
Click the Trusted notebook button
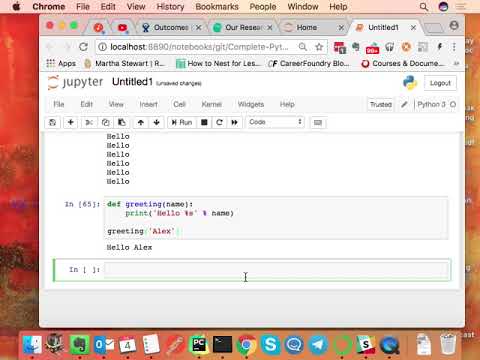381,105
